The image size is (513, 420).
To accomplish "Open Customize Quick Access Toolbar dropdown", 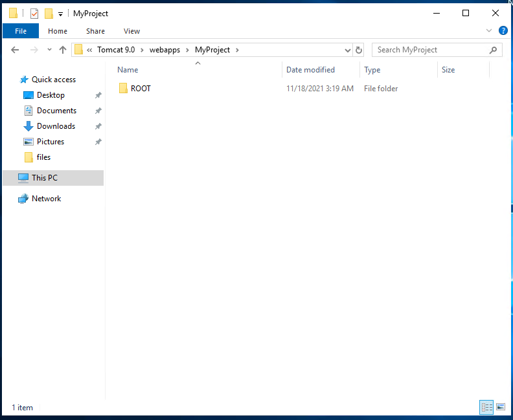I will [x=60, y=14].
